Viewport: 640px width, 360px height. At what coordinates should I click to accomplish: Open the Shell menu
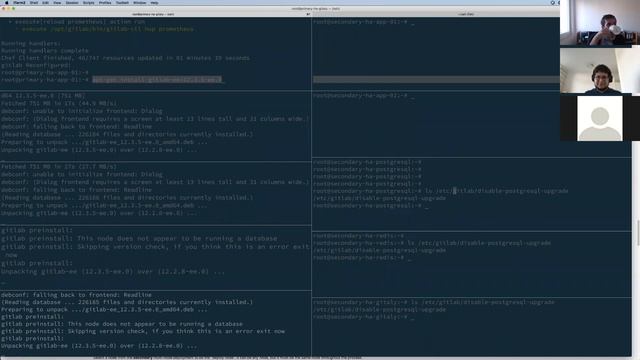tap(34, 2)
